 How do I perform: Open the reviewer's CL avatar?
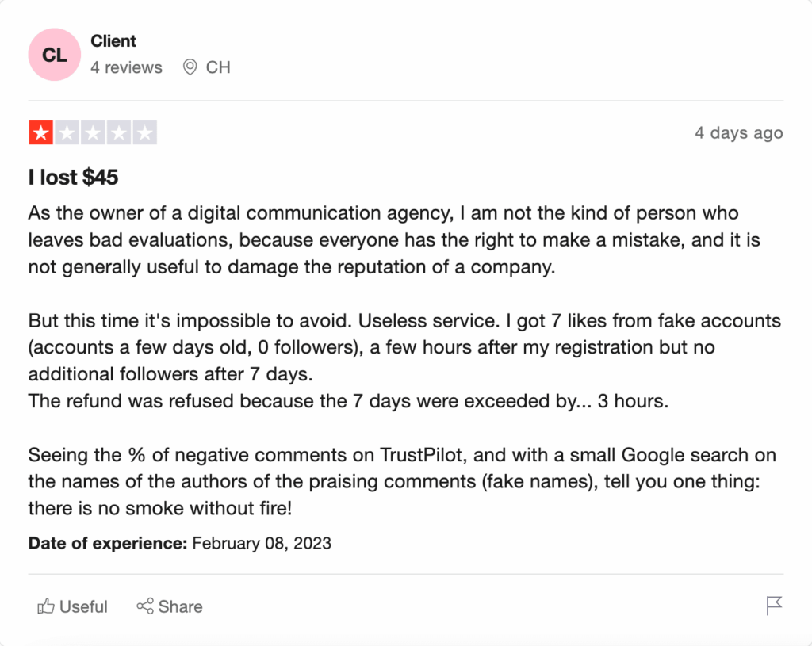[x=54, y=54]
